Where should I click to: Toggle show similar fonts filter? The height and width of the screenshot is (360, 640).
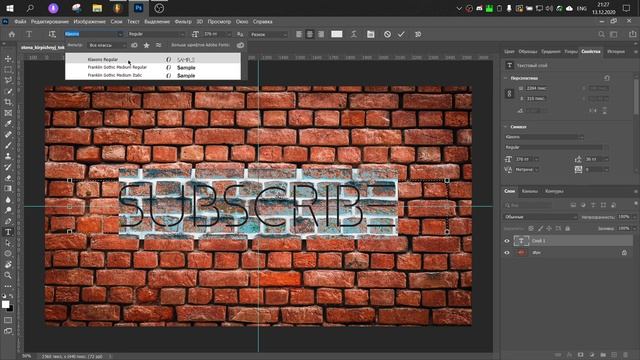[x=158, y=45]
